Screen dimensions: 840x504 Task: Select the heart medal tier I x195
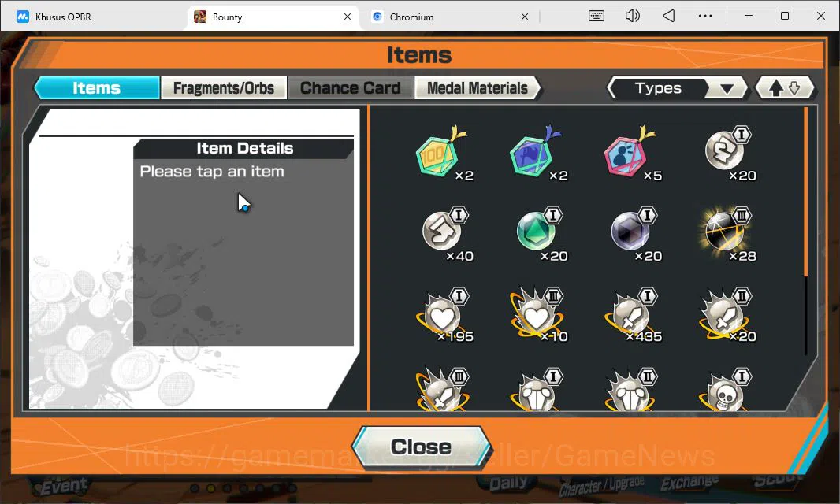444,316
